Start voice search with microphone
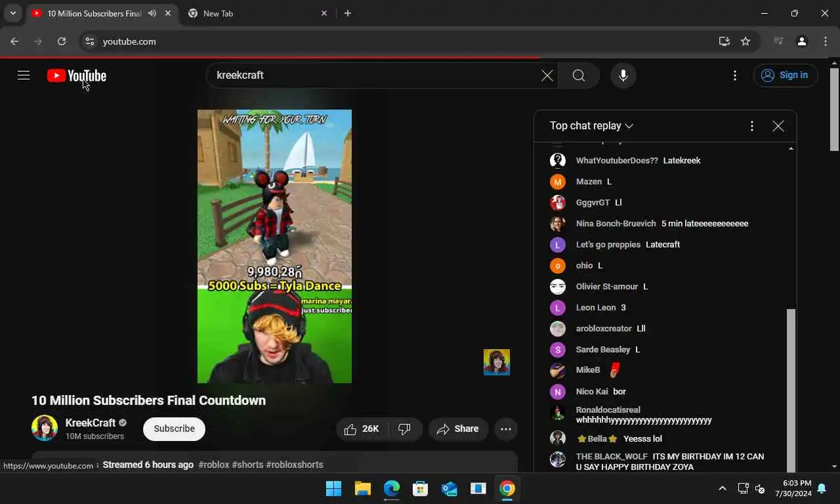The height and width of the screenshot is (504, 840). pos(623,75)
